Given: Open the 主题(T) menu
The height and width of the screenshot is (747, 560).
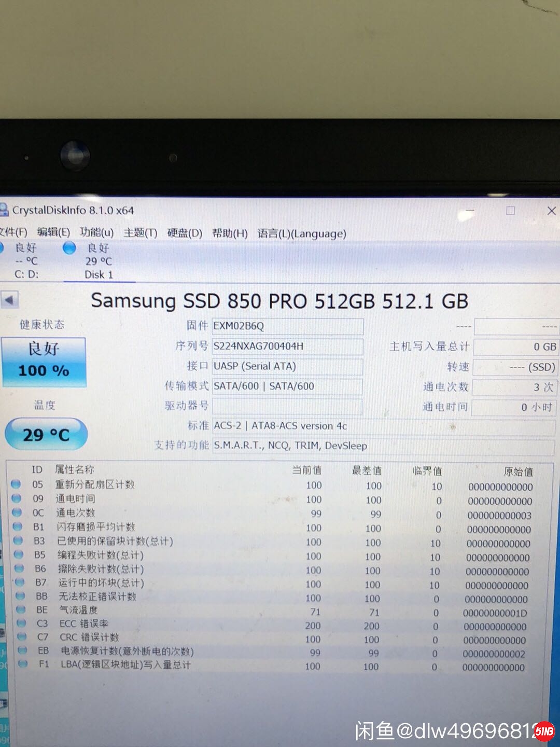Looking at the screenshot, I should coord(140,232).
